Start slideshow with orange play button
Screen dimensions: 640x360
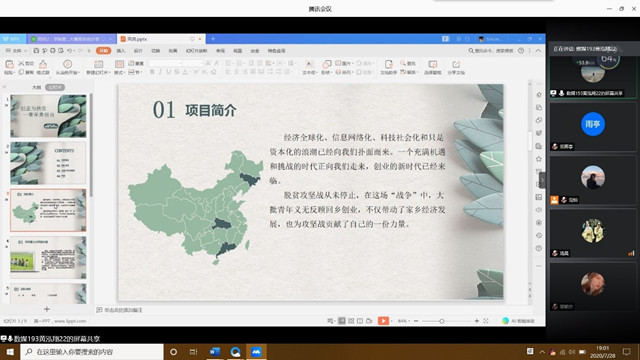tap(383, 321)
